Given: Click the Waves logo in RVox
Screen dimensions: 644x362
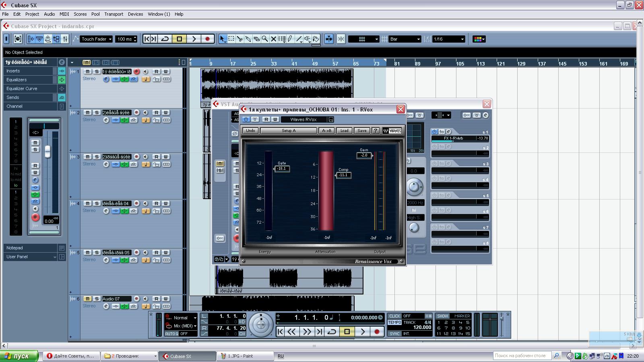Looking at the screenshot, I should coord(392,131).
